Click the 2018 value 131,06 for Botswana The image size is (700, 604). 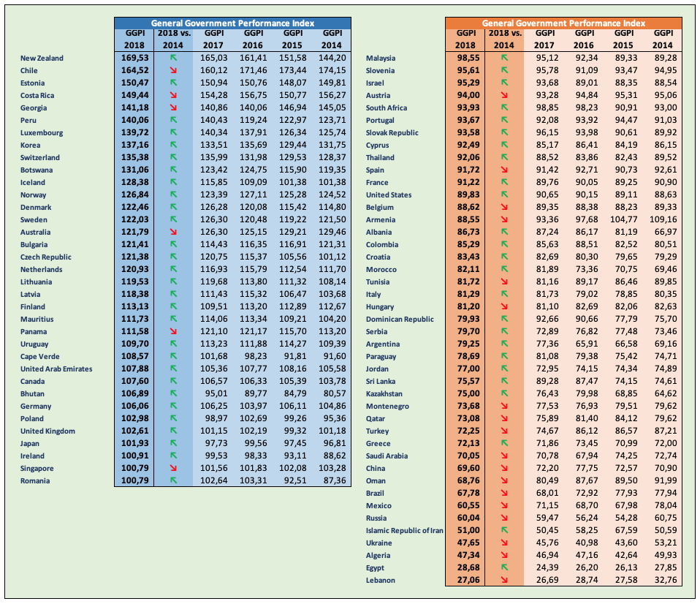pos(134,170)
